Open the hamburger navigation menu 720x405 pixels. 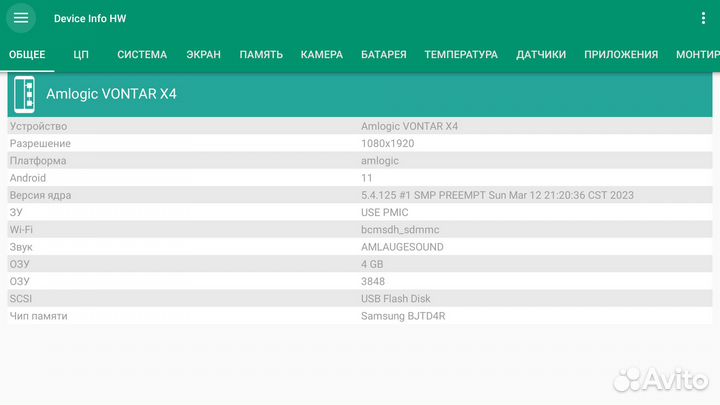tap(21, 18)
